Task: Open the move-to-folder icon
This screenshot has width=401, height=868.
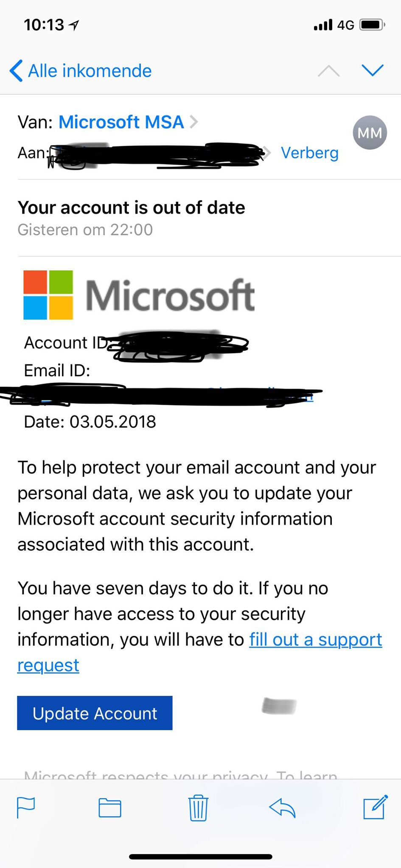Action: click(110, 807)
